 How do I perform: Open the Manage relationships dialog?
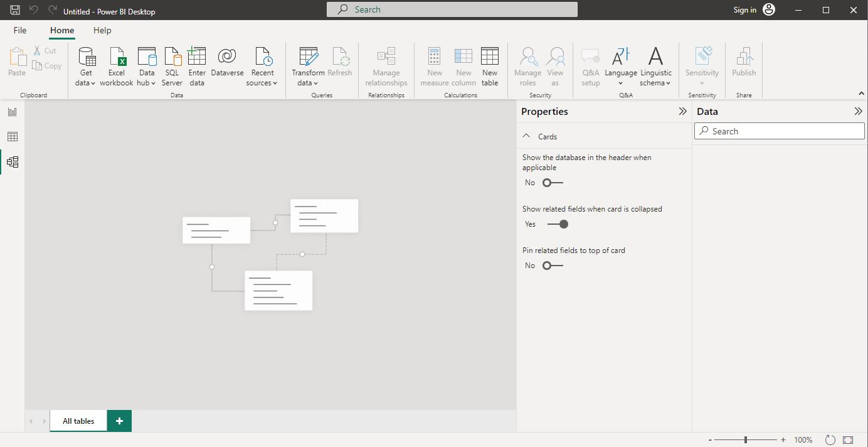point(386,67)
